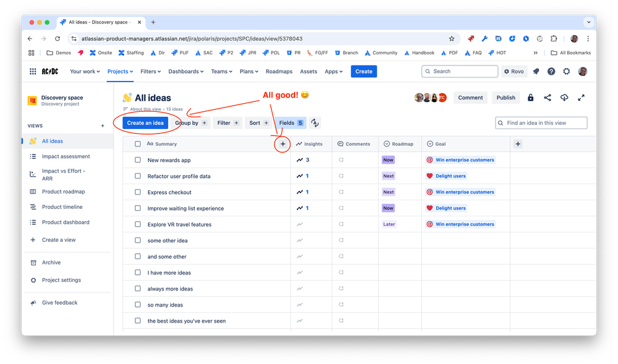Screen dimensions: 618x364
Task: Open the browser extensions puzzle icon
Action: [554, 38]
